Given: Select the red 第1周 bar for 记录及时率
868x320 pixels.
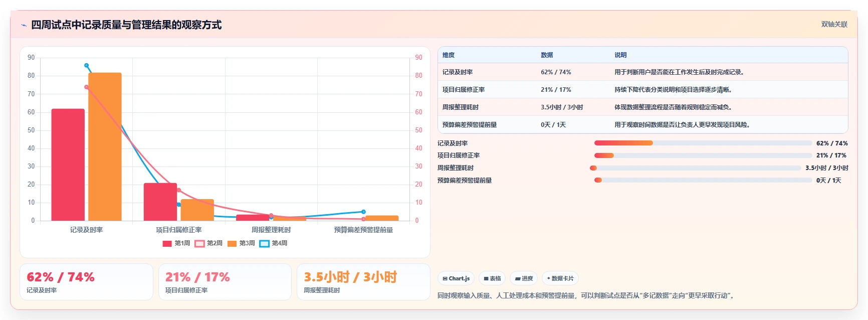Looking at the screenshot, I should (68, 165).
